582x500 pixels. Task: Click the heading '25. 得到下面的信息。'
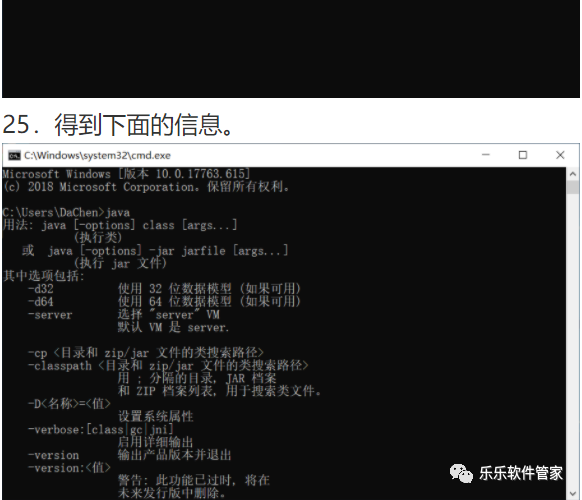click(x=118, y=124)
